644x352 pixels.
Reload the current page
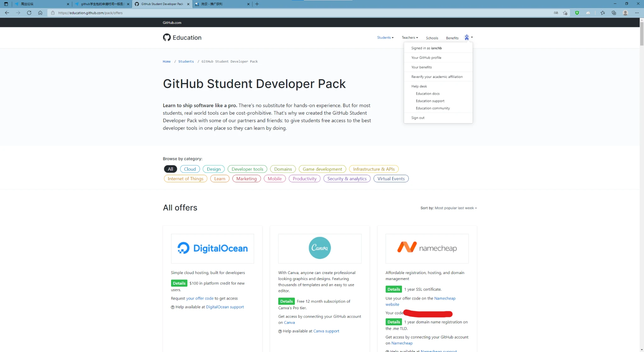[29, 13]
